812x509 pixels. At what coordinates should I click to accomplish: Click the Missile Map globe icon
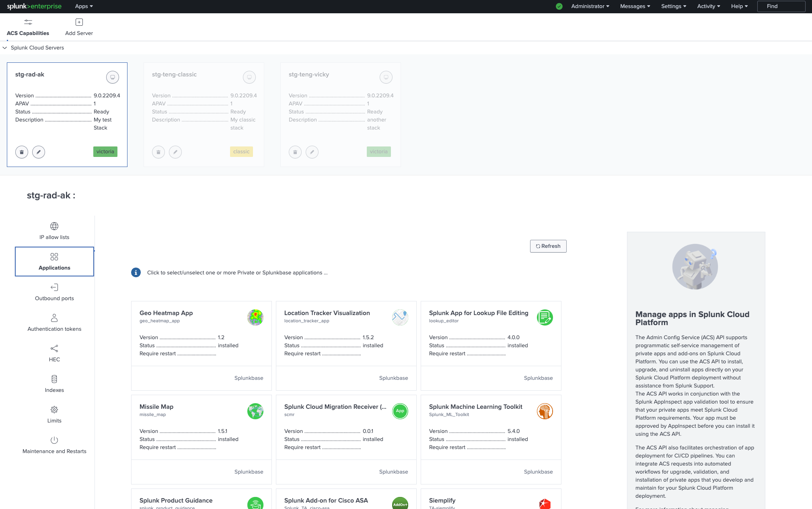tap(255, 411)
